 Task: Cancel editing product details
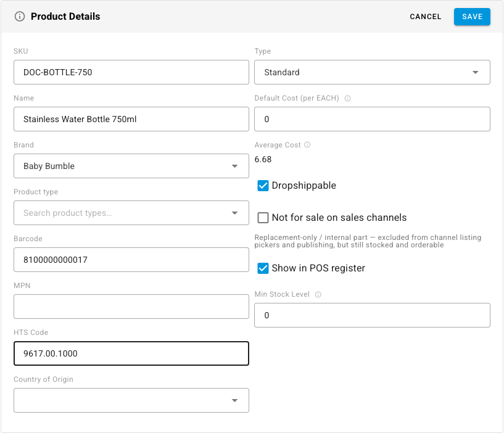[425, 17]
